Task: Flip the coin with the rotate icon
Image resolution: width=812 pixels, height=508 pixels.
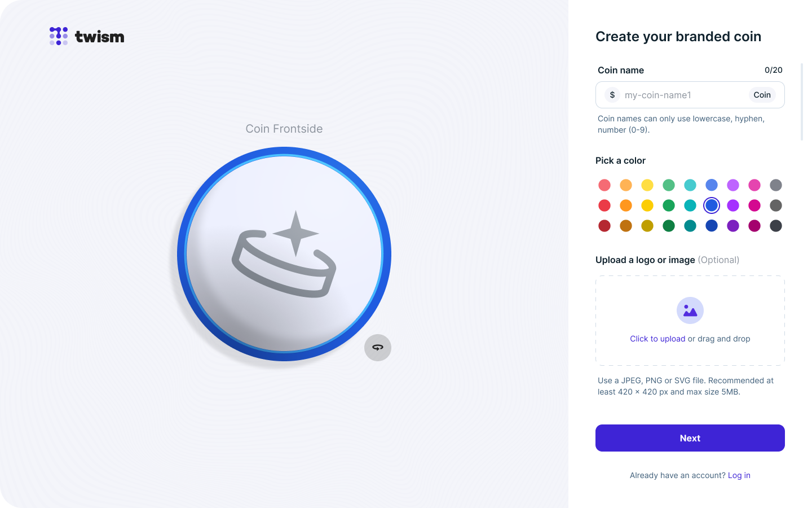Action: pyautogui.click(x=378, y=348)
